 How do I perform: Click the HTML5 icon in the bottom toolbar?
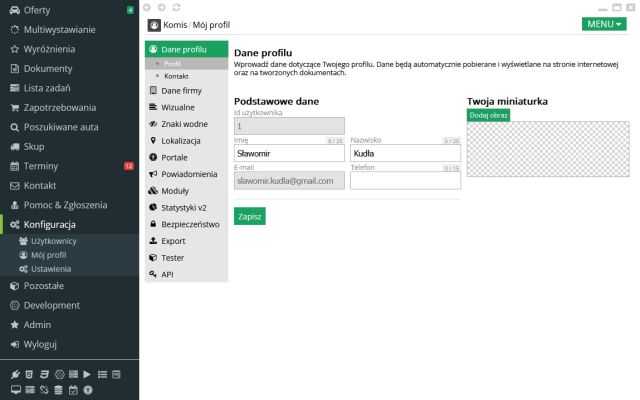tap(30, 374)
